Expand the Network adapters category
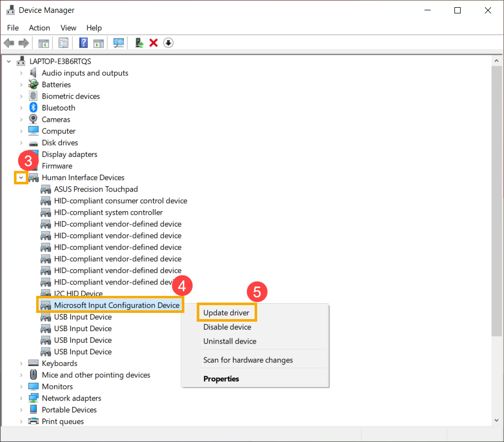Viewport: 504px width, 442px height. pos(21,398)
